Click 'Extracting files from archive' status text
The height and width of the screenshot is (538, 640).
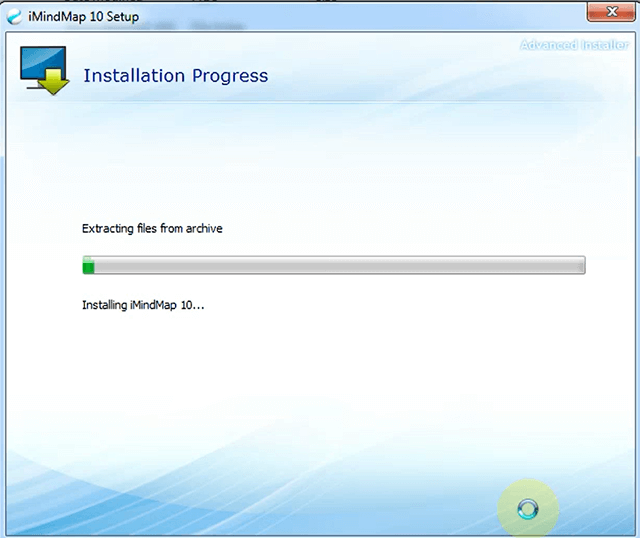coord(152,229)
